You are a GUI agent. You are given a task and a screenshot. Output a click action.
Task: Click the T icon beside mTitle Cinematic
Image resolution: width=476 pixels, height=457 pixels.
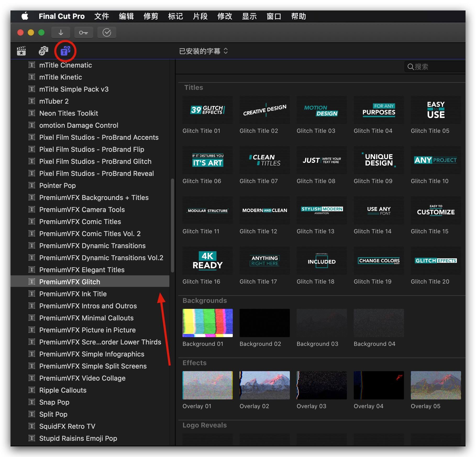(x=32, y=65)
